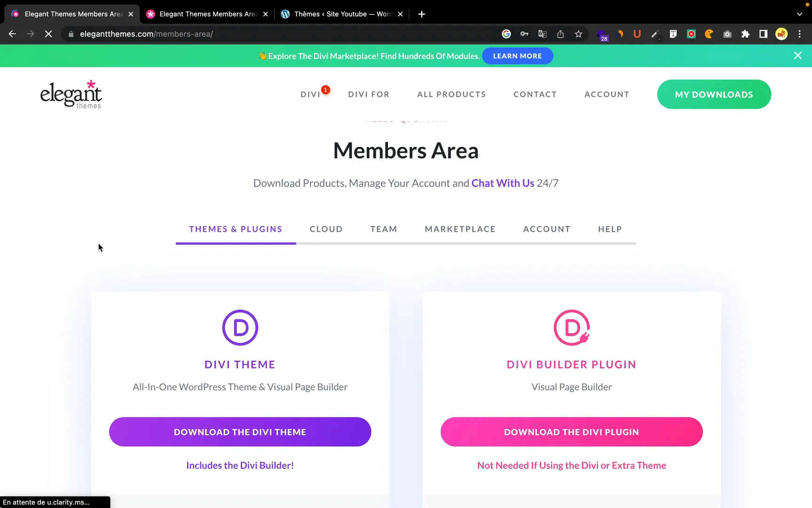Click the Divi Builder Plugin logo
This screenshot has width=812, height=508.
pyautogui.click(x=571, y=327)
